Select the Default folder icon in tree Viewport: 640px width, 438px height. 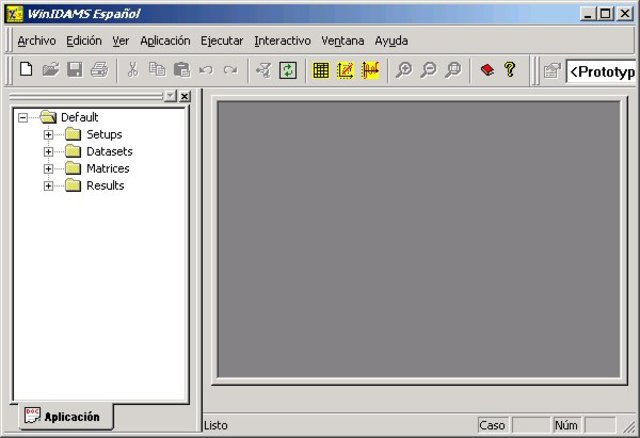(48, 117)
